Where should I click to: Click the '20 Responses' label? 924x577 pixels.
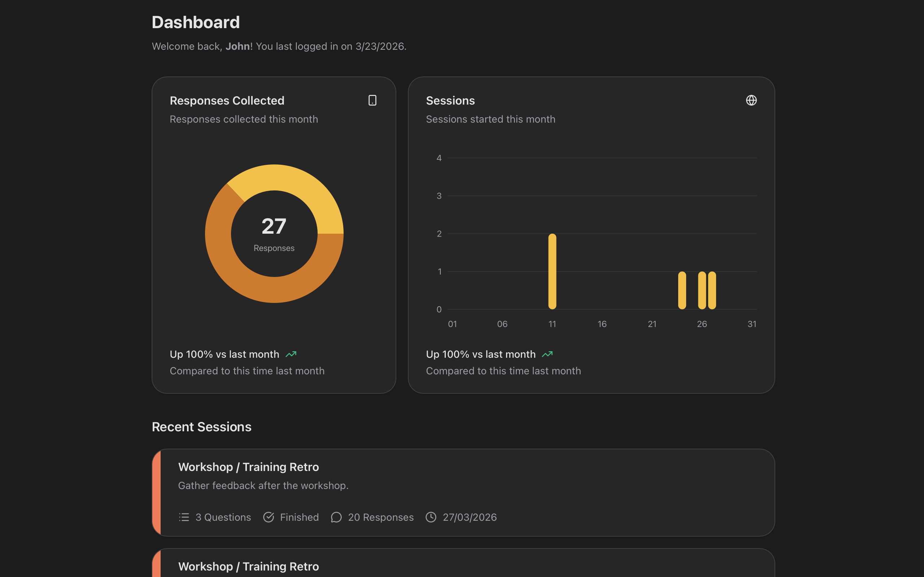pyautogui.click(x=381, y=517)
